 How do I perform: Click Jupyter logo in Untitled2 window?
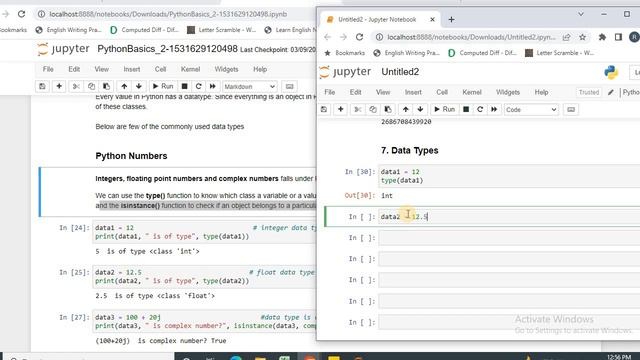pyautogui.click(x=346, y=72)
